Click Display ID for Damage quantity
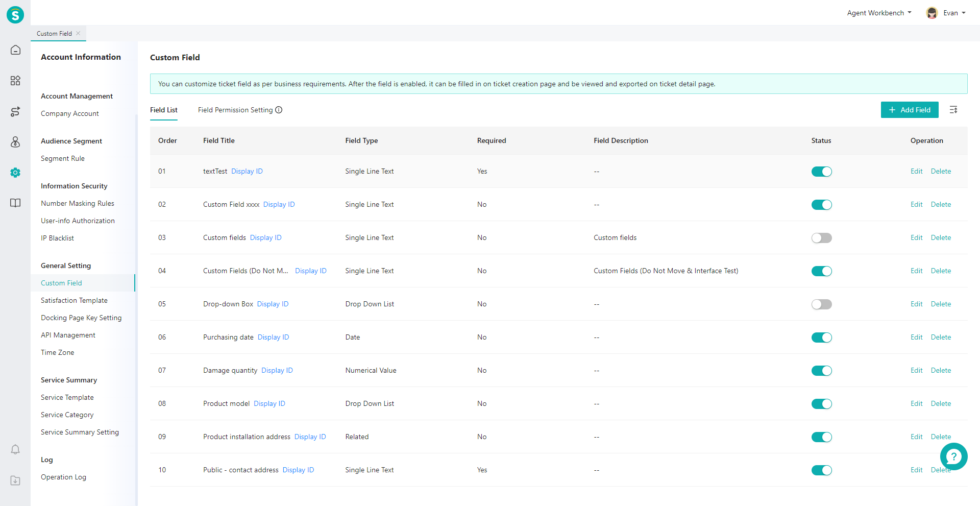This screenshot has width=980, height=506. [x=277, y=370]
